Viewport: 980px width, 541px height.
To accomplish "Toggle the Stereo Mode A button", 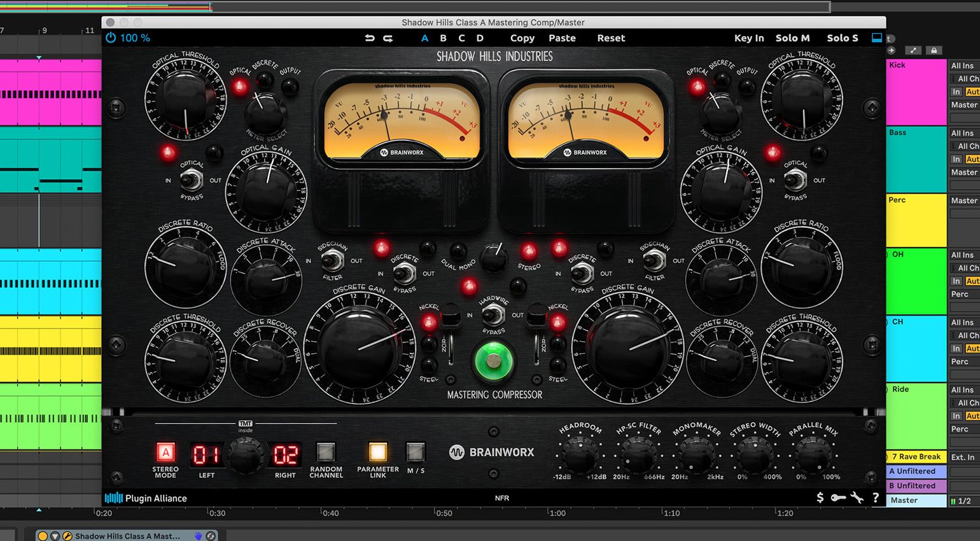I will click(x=165, y=453).
